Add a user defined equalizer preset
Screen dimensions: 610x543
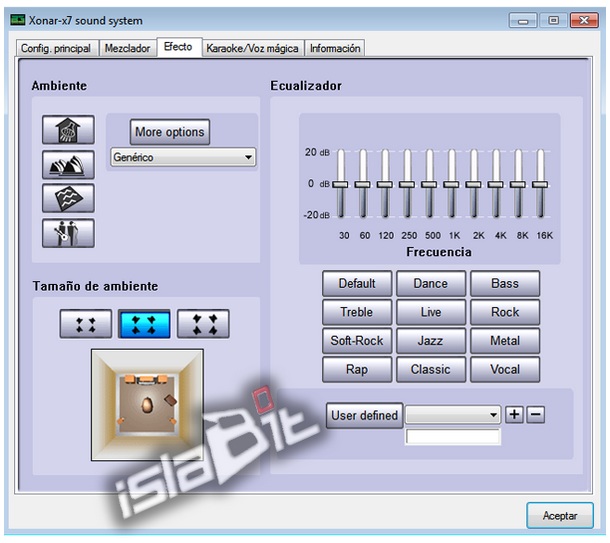514,414
